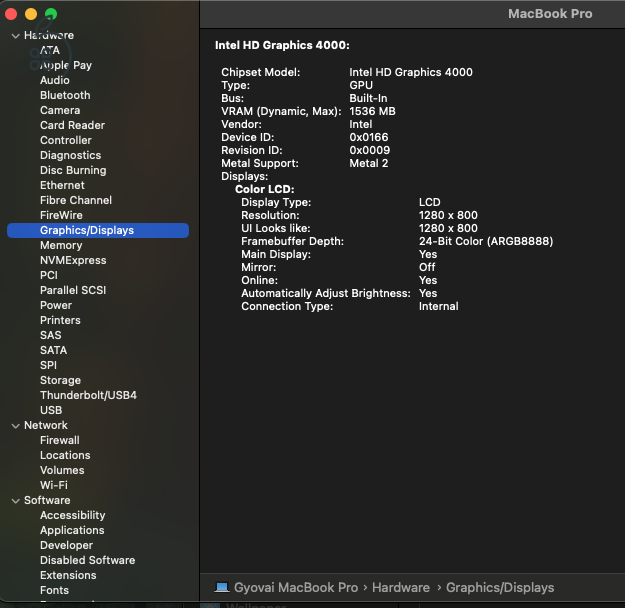Open the Memory entry
625x608 pixels.
61,245
